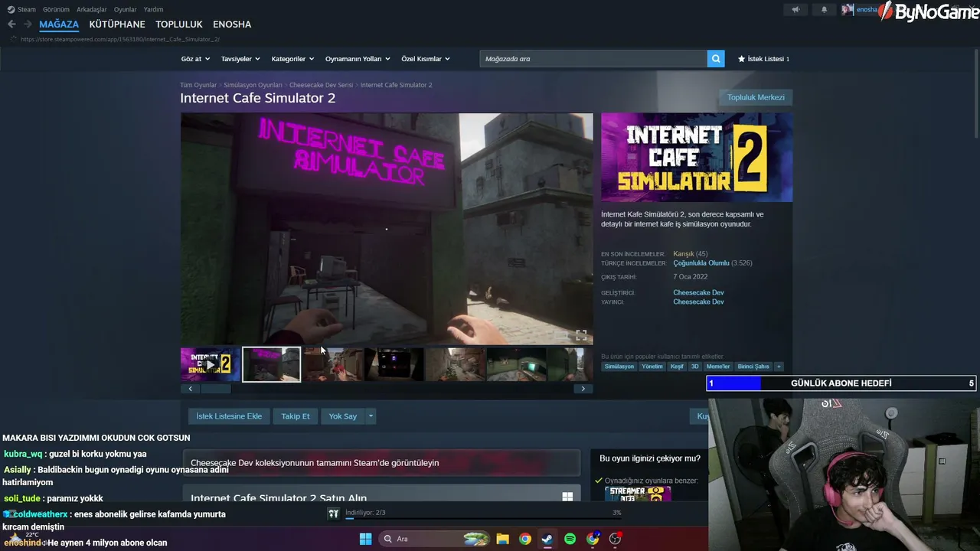This screenshot has height=551, width=980.
Task: Open Spotify from the taskbar
Action: (570, 539)
